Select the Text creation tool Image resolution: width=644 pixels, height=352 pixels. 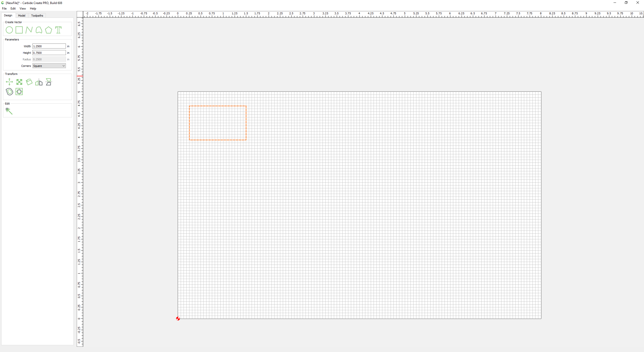58,30
